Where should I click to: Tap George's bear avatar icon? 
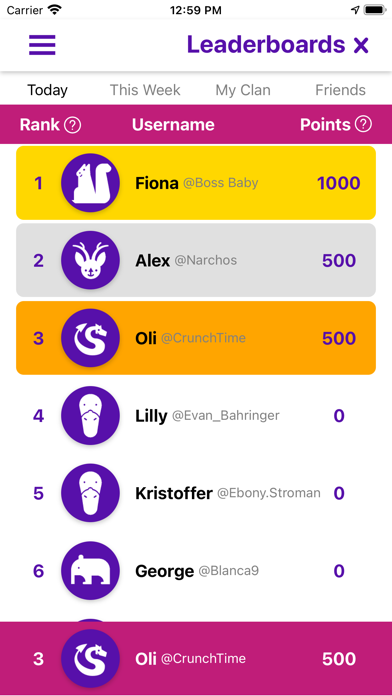pyautogui.click(x=91, y=571)
